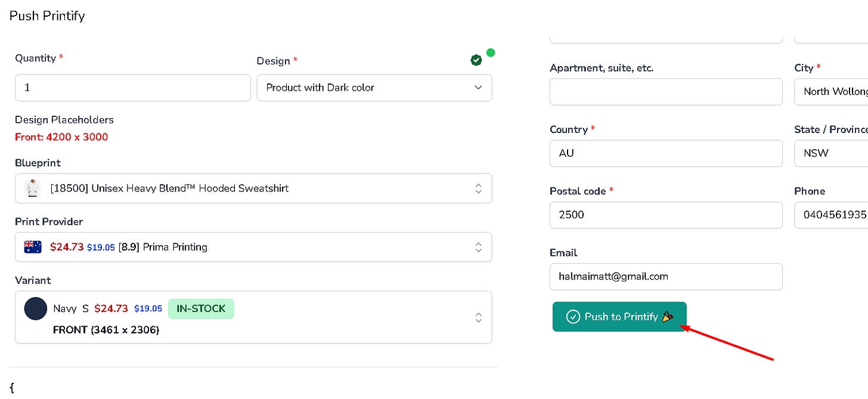Image resolution: width=868 pixels, height=399 pixels.
Task: Click the Design Placeholders label
Action: (64, 120)
